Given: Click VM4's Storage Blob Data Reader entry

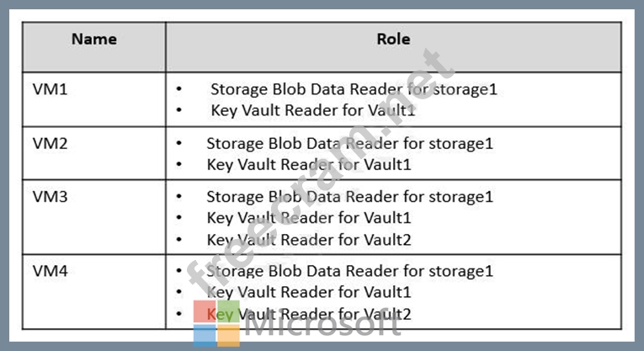Looking at the screenshot, I should coord(349,271).
